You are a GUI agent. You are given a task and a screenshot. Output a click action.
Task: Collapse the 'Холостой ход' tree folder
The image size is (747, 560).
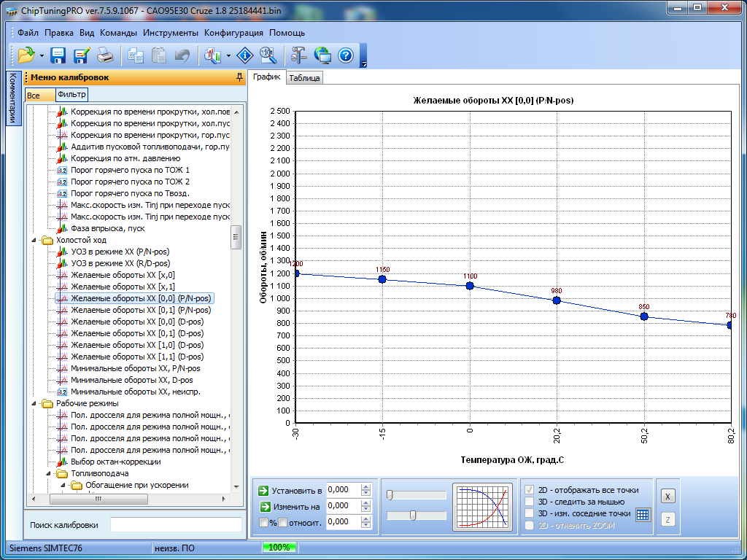pyautogui.click(x=33, y=240)
